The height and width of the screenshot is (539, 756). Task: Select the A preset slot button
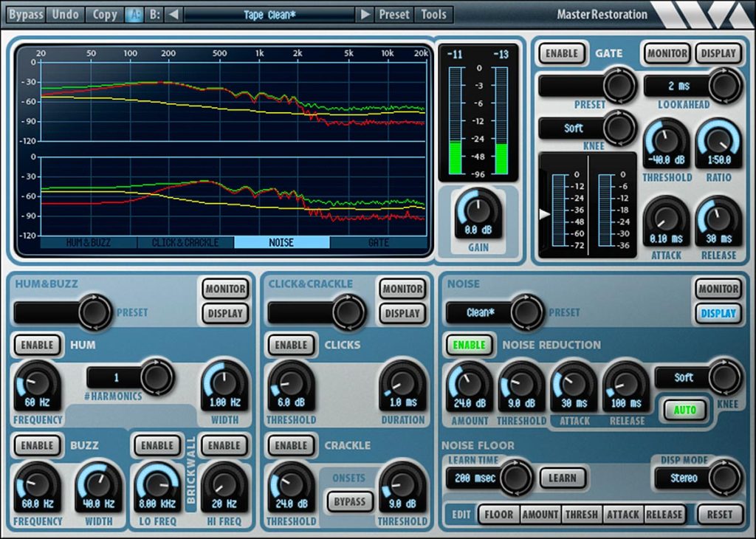pos(134,15)
